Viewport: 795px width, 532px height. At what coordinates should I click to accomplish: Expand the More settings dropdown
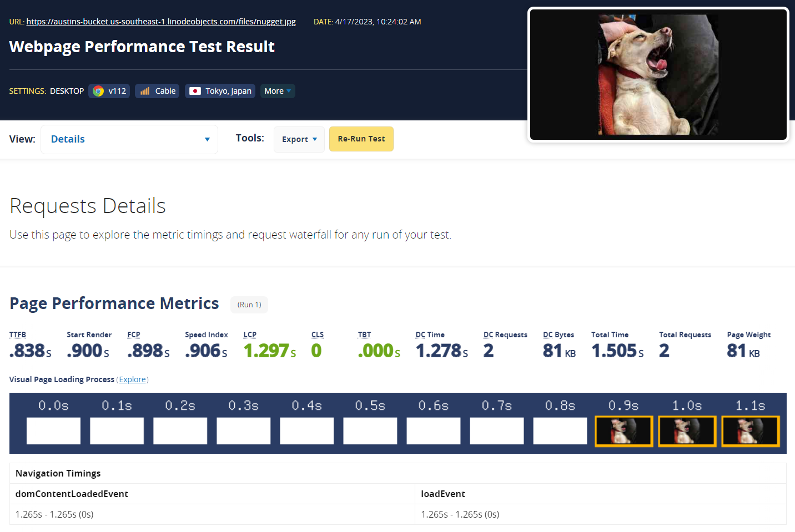point(278,91)
